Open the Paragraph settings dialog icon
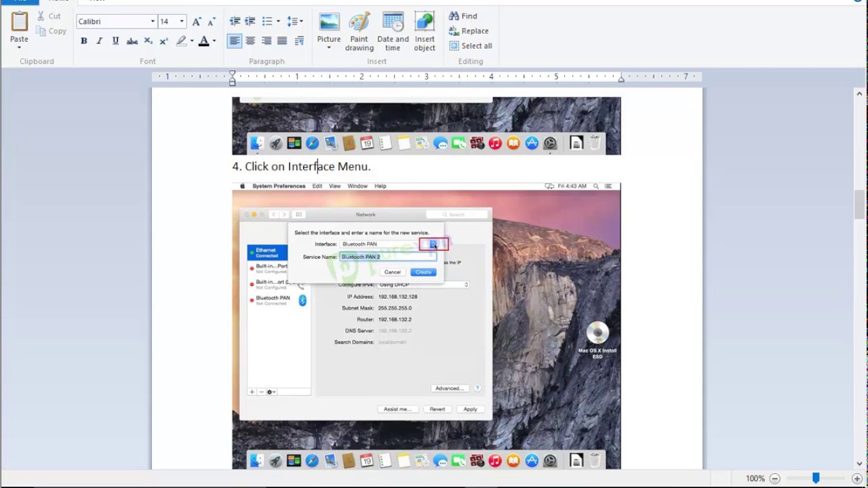The image size is (868, 488). click(299, 41)
